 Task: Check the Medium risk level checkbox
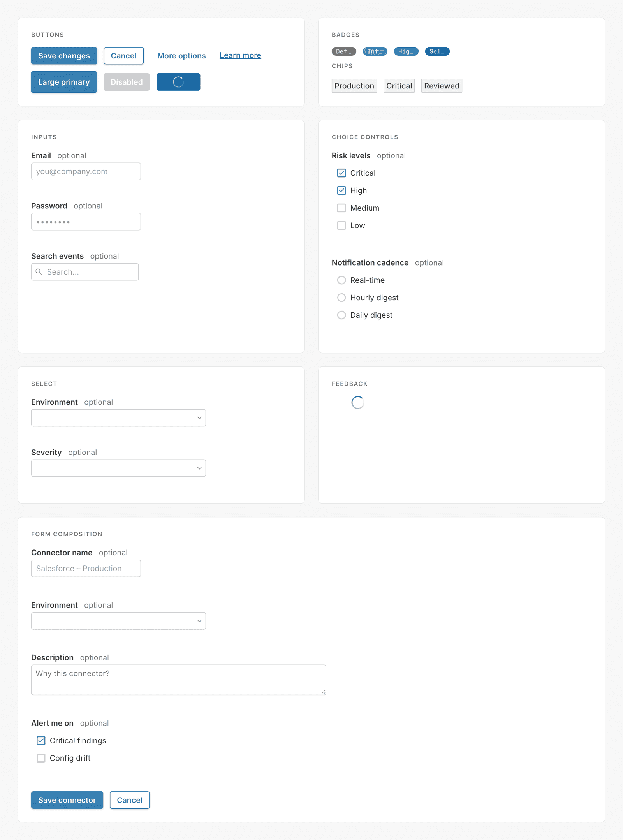pyautogui.click(x=341, y=208)
